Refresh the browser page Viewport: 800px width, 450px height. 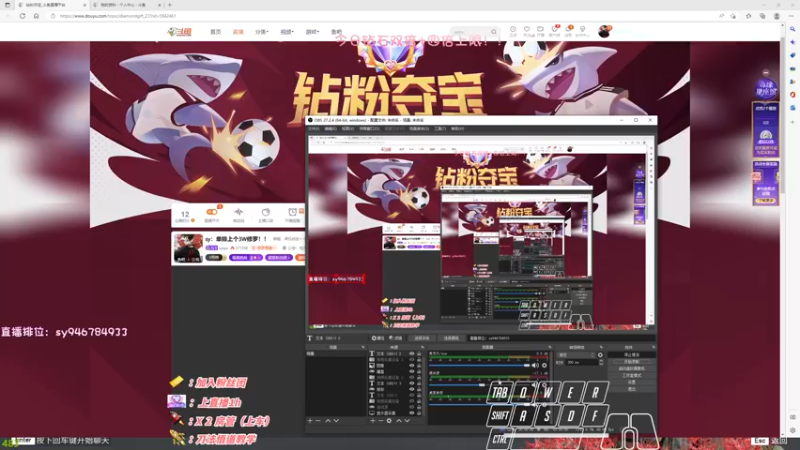pos(22,16)
